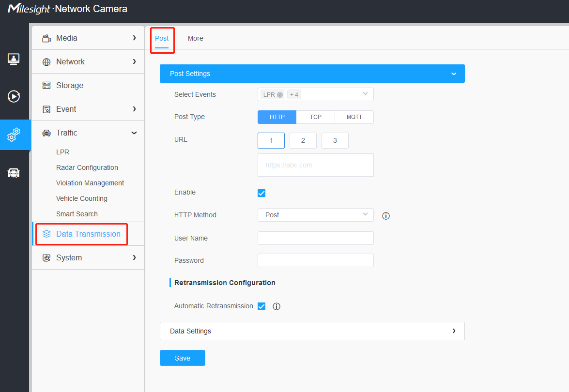Click the Password input field
This screenshot has width=569, height=392.
[x=316, y=260]
